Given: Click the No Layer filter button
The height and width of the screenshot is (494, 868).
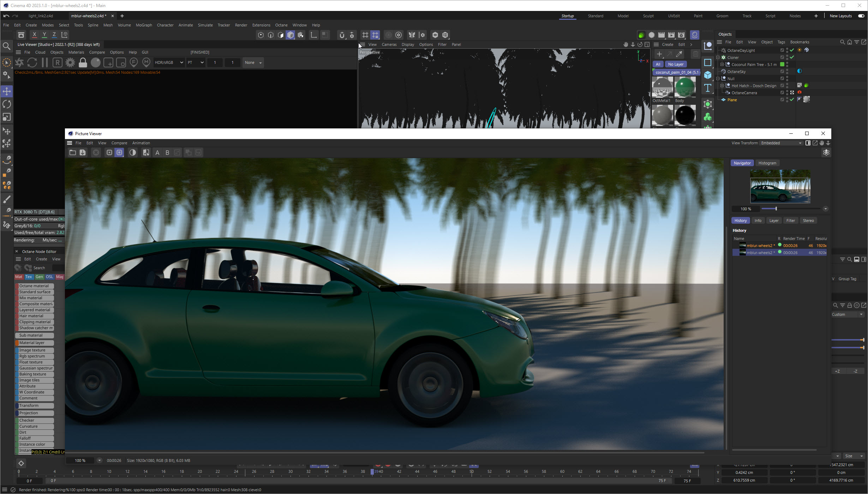Looking at the screenshot, I should 675,64.
